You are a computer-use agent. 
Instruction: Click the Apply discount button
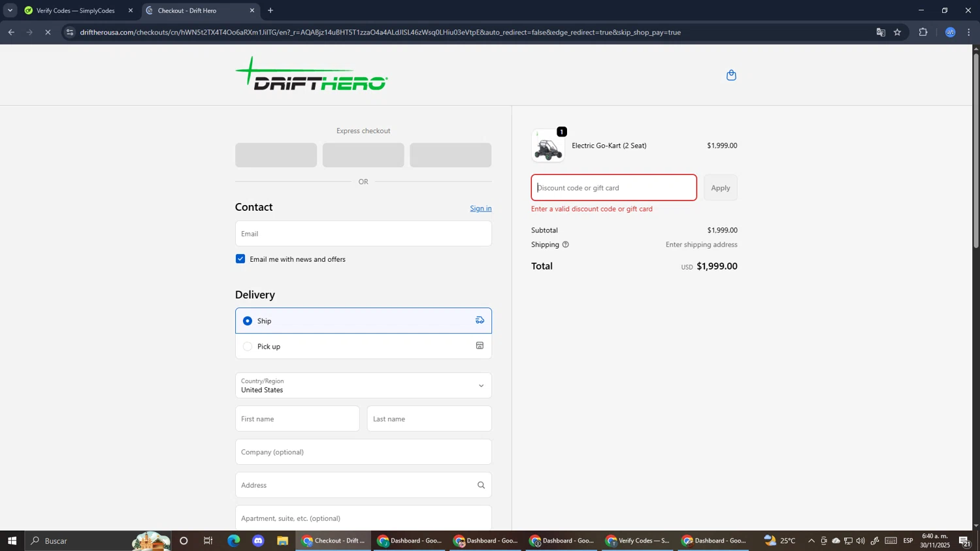click(721, 188)
